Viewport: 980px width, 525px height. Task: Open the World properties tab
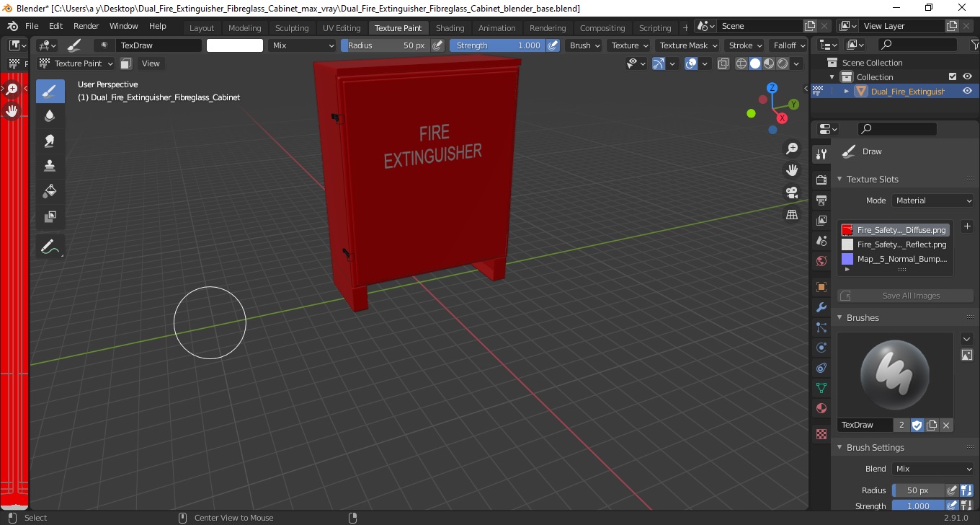(x=821, y=261)
